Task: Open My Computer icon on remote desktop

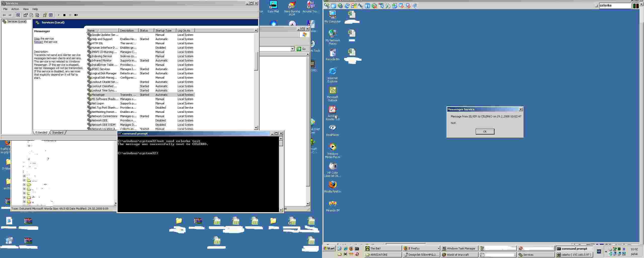Action: (x=333, y=17)
